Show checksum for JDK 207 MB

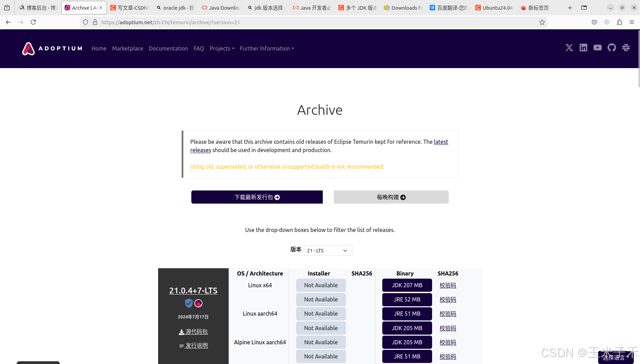click(448, 285)
